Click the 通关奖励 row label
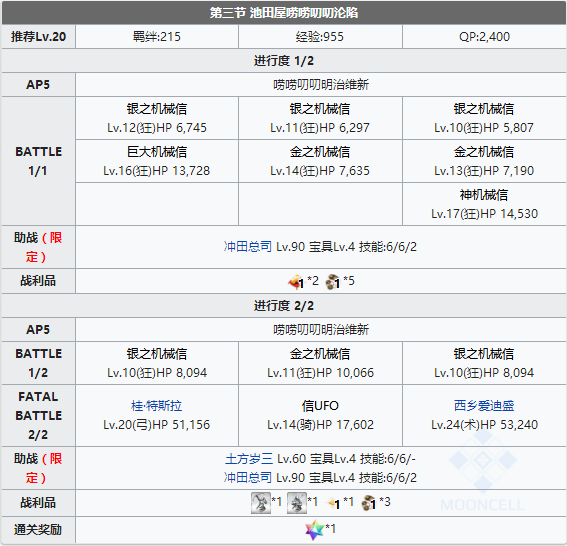This screenshot has width=567, height=546. (x=38, y=530)
